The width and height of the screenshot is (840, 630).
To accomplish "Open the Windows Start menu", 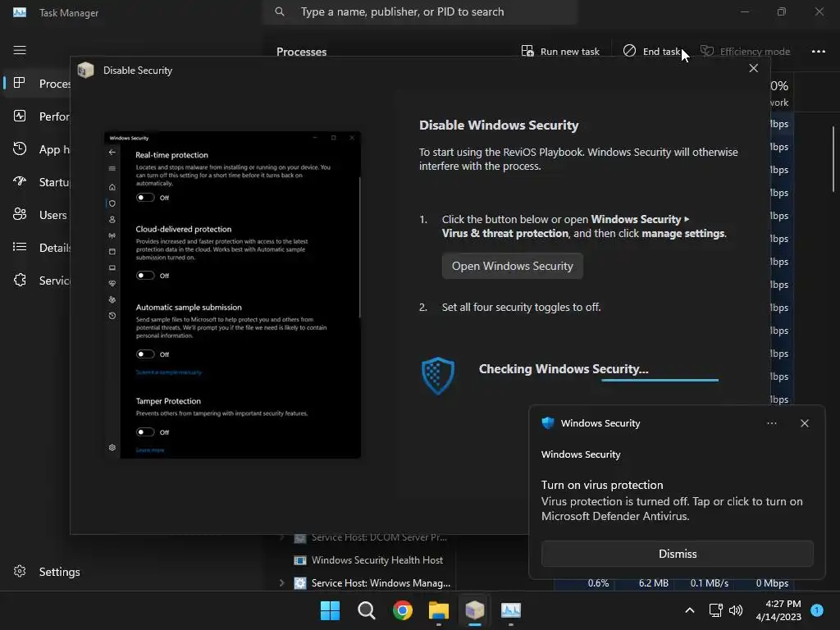I will pyautogui.click(x=330, y=610).
